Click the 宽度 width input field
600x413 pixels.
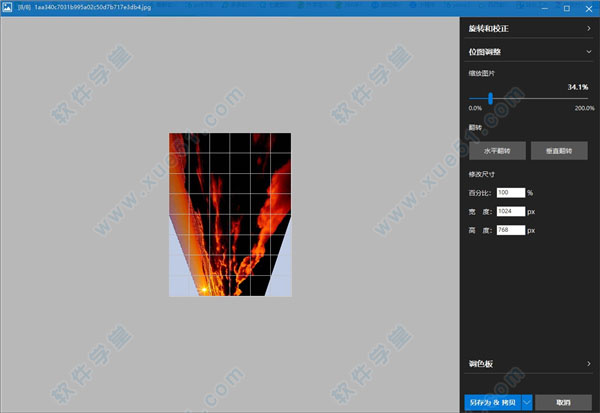click(x=511, y=211)
